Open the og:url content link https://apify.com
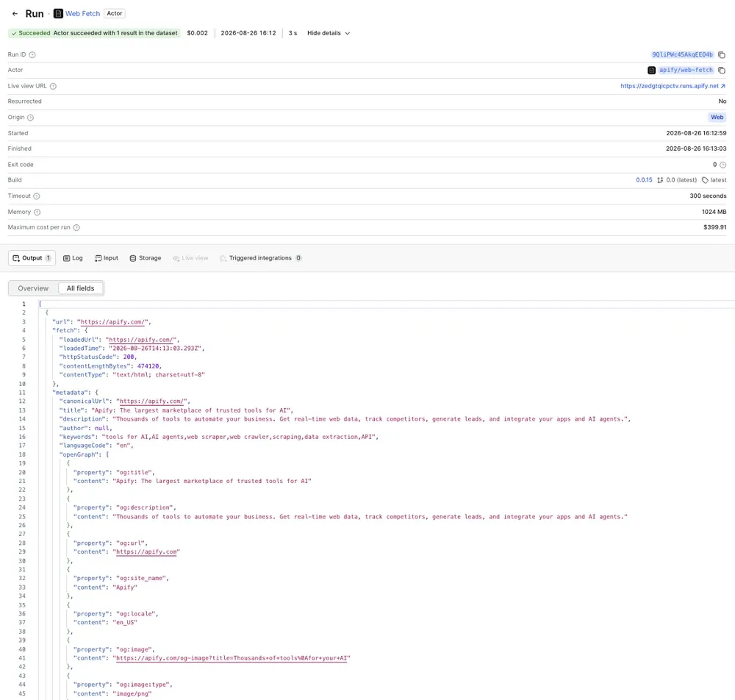 pyautogui.click(x=146, y=552)
